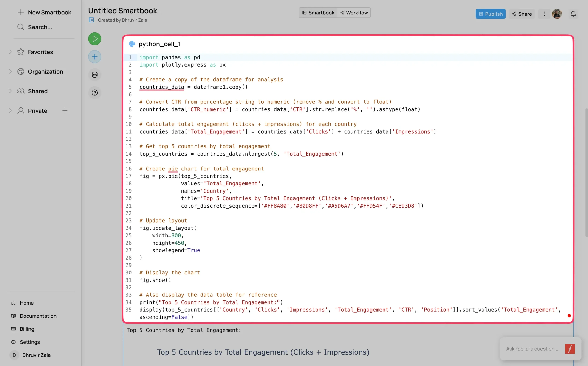Open the database data sources icon
Image resolution: width=588 pixels, height=366 pixels.
(x=94, y=75)
